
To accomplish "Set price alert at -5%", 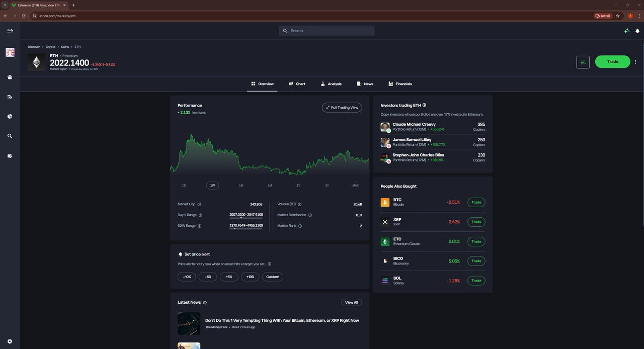I will click(208, 277).
